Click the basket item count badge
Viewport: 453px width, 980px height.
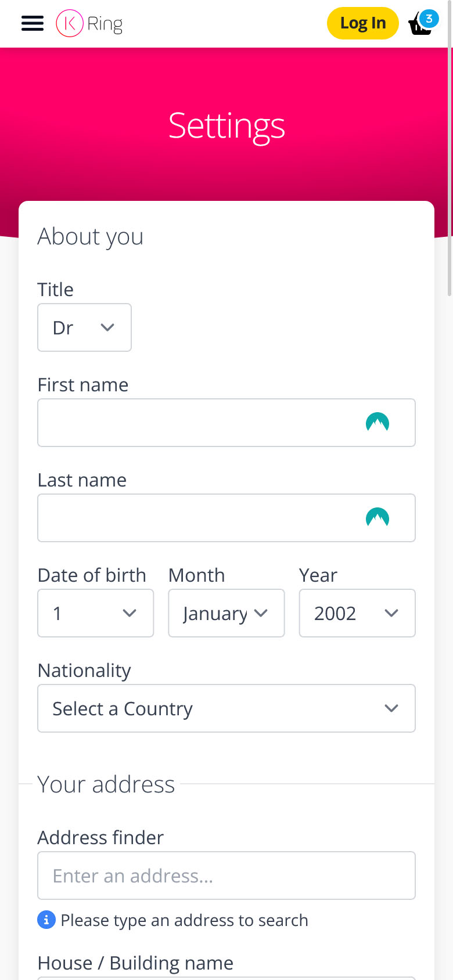[429, 19]
